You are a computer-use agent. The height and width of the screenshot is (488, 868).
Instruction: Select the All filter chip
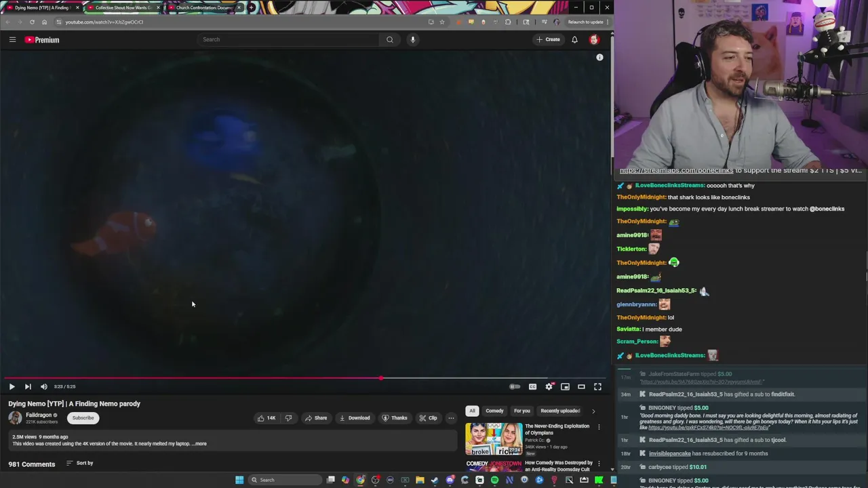pos(472,411)
